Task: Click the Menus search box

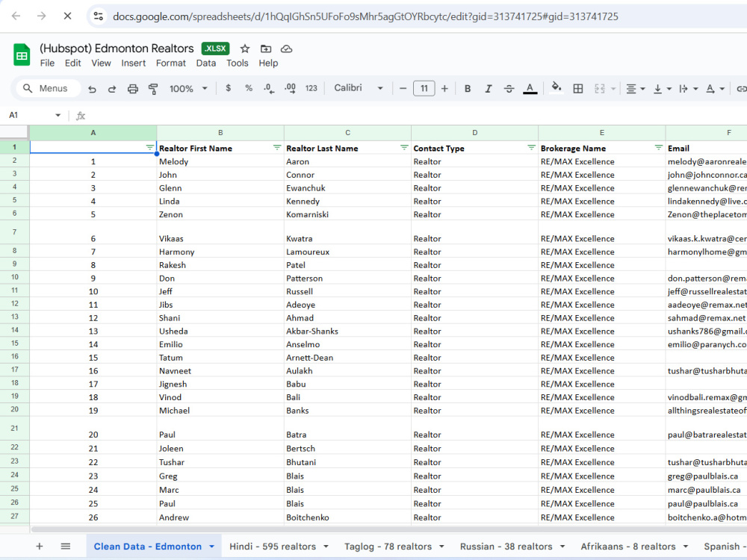Action: [x=48, y=89]
